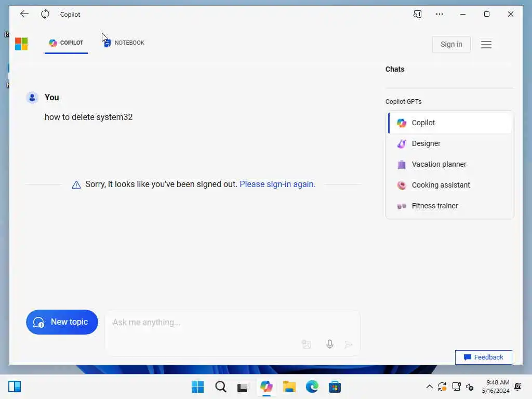This screenshot has width=532, height=399.
Task: Switch to the NOTEBOOK tab
Action: pos(124,43)
